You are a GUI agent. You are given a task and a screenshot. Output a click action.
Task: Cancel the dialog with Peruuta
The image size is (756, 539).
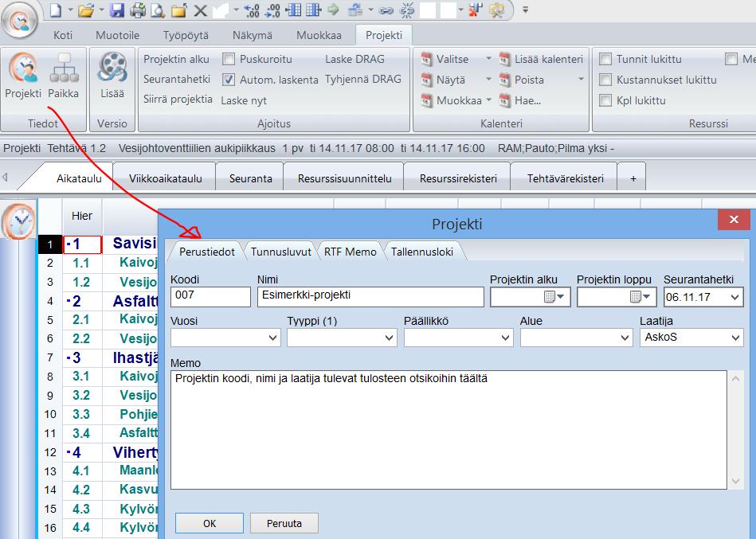[284, 524]
